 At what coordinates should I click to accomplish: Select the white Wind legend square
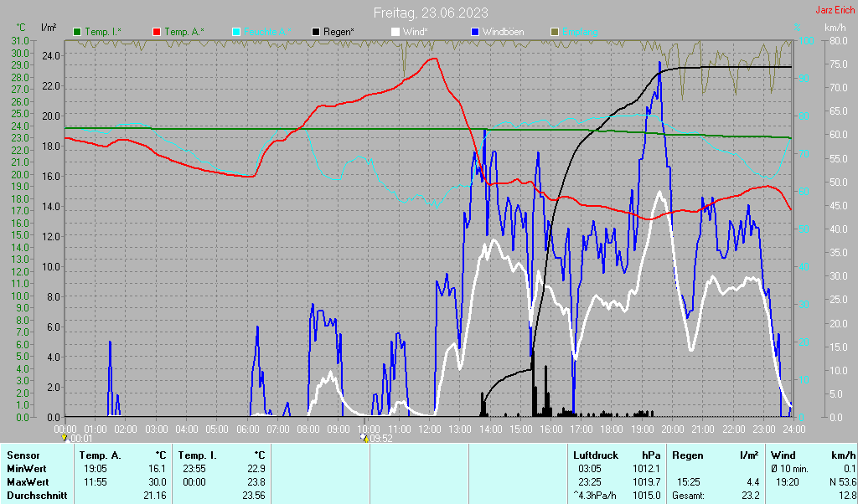tap(395, 32)
